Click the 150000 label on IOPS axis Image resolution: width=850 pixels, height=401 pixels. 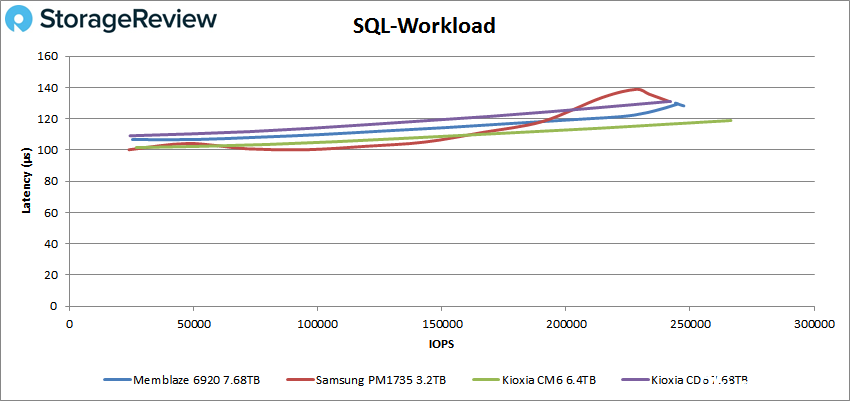[x=441, y=324]
